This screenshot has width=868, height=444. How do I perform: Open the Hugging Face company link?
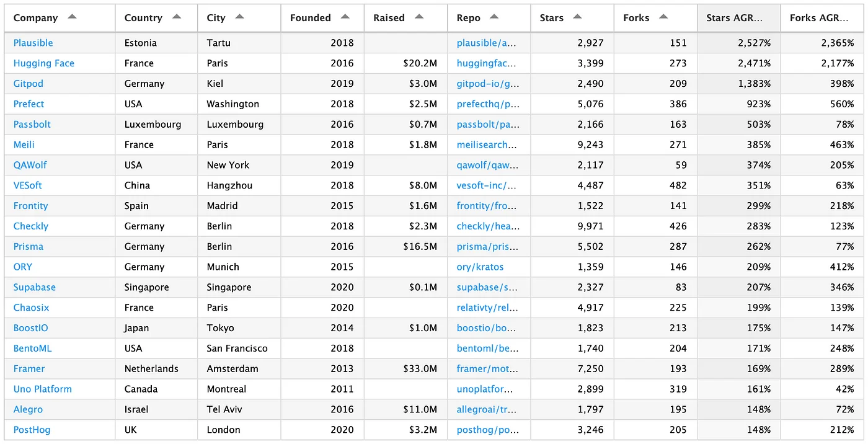point(43,63)
